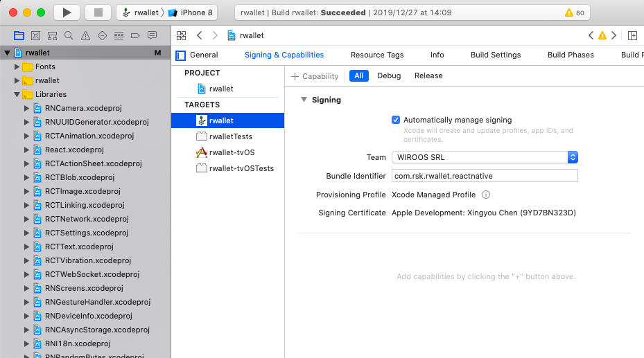The image size is (644, 358).
Task: Open the Report navigator speech-bubble icon
Action: click(x=152, y=36)
